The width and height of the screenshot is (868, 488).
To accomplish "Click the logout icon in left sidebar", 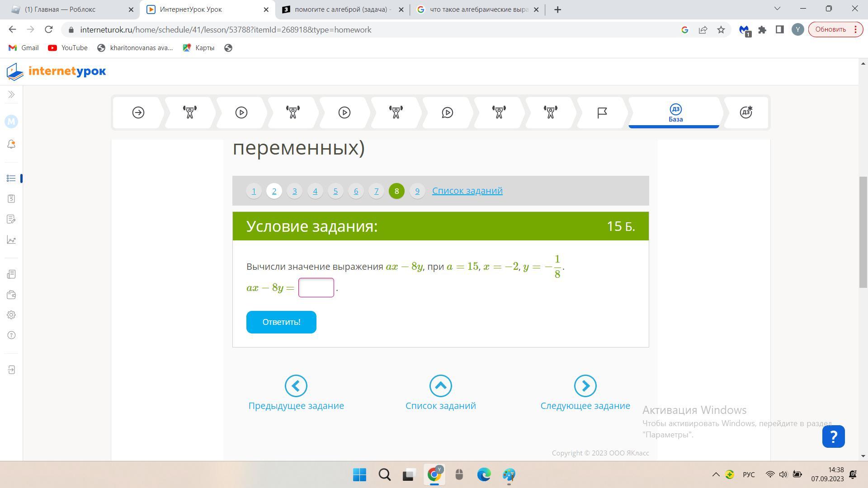I will (x=11, y=370).
